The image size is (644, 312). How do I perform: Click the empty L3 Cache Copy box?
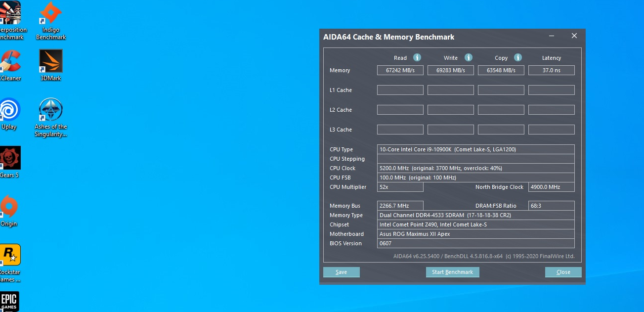[x=501, y=130]
